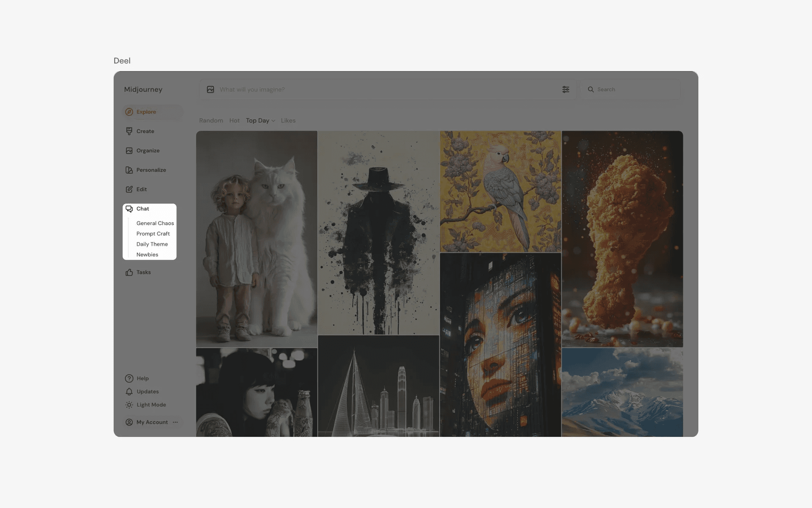Click the image upload icon in prompt bar
This screenshot has height=508, width=812.
pos(210,89)
